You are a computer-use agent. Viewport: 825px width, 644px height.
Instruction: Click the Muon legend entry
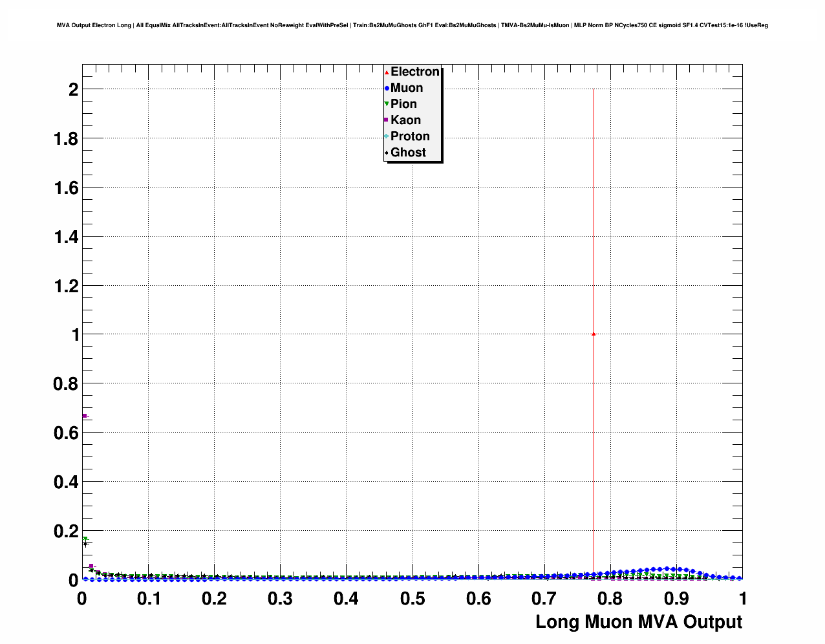tap(403, 88)
